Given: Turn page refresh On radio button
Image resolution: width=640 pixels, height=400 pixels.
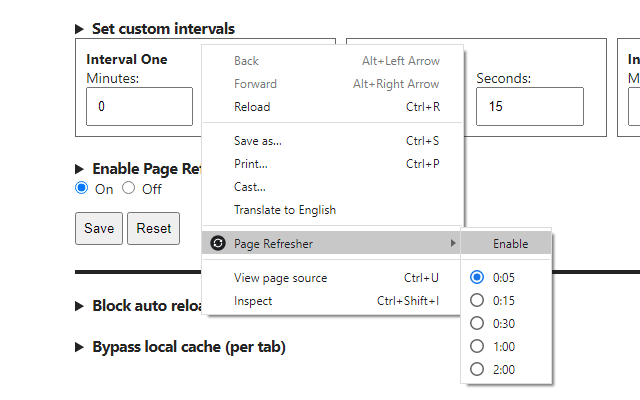Looking at the screenshot, I should [x=82, y=188].
